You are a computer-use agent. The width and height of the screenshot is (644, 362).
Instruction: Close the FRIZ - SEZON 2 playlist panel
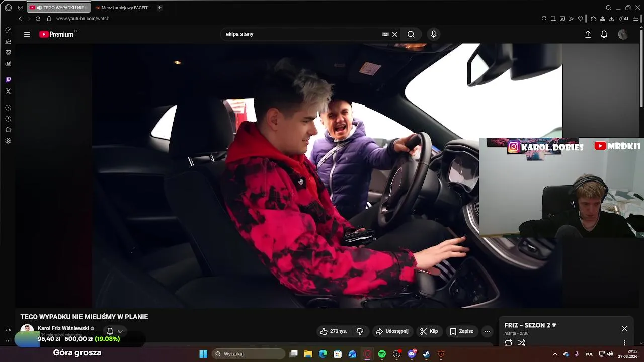pyautogui.click(x=624, y=328)
